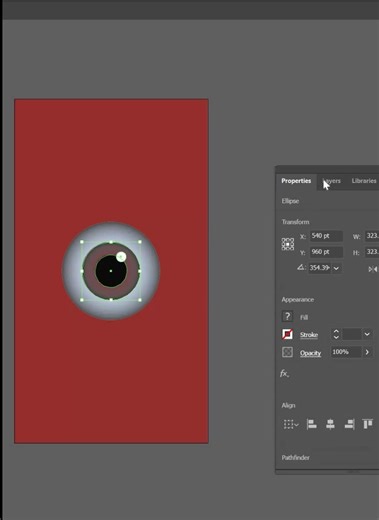Click the Flip Horizontal icon

(x=373, y=269)
